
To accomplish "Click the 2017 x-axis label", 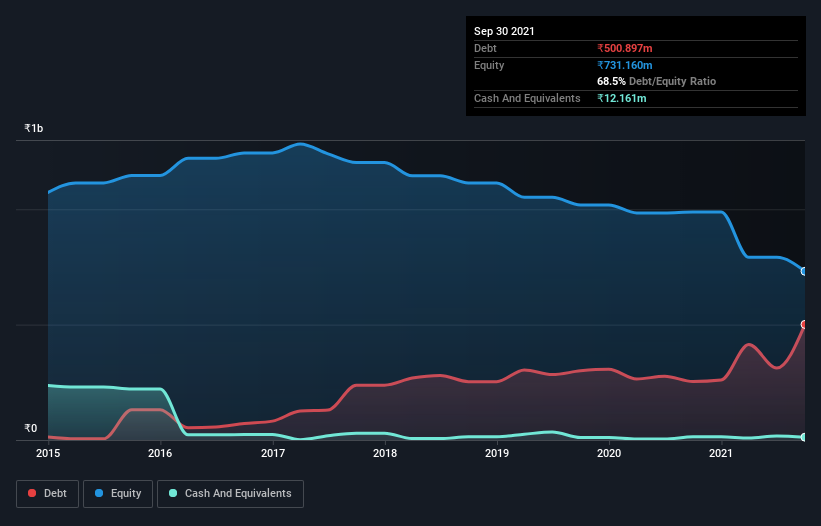I will click(x=273, y=453).
